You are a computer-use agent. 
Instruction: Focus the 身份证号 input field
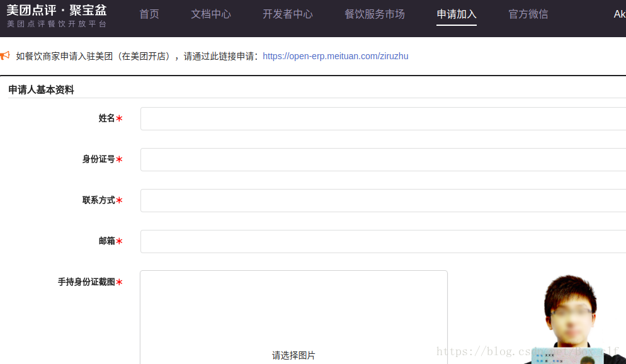384,160
